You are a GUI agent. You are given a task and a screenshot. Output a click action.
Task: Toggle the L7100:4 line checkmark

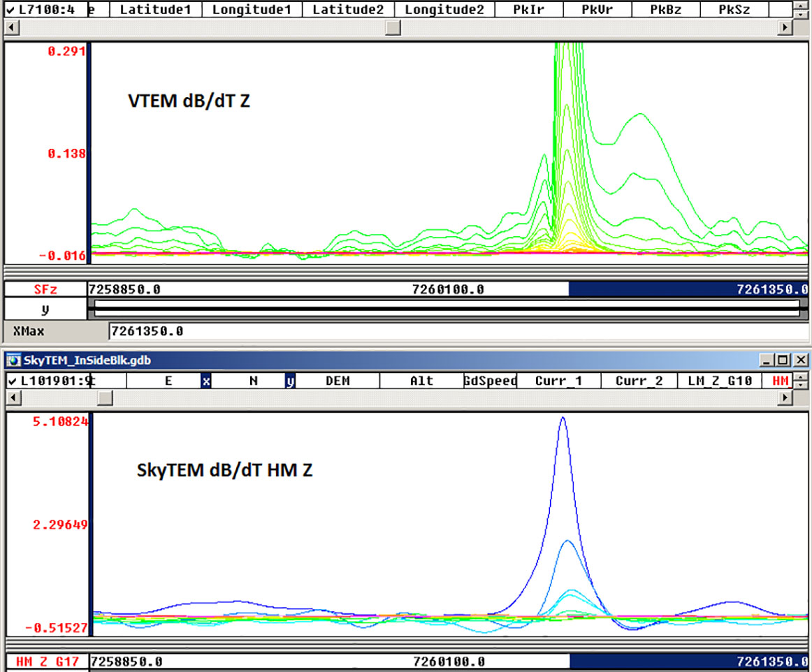click(10, 10)
